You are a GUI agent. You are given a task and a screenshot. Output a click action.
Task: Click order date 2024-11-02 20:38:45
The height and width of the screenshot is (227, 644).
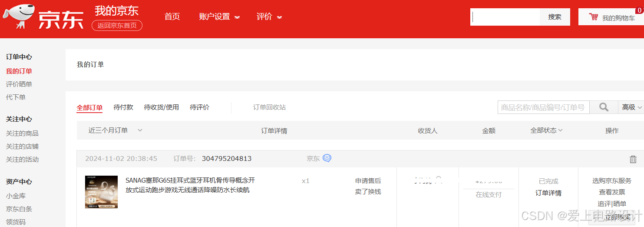pyautogui.click(x=121, y=158)
